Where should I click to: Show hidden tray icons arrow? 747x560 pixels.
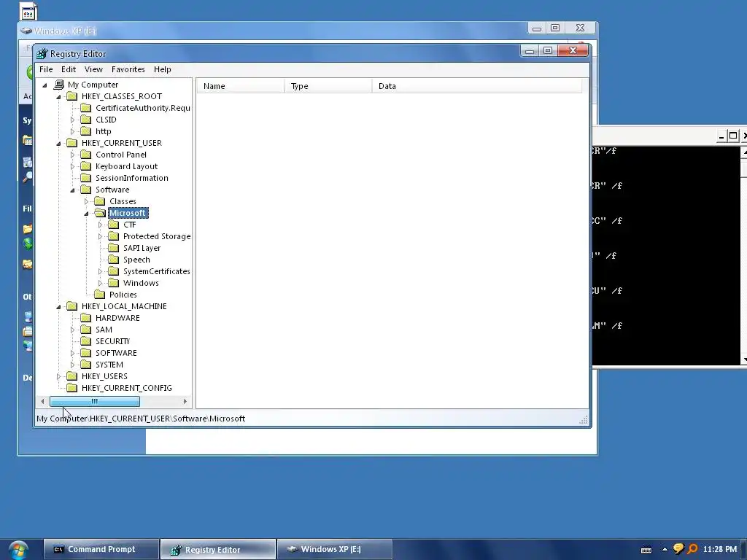pos(665,550)
